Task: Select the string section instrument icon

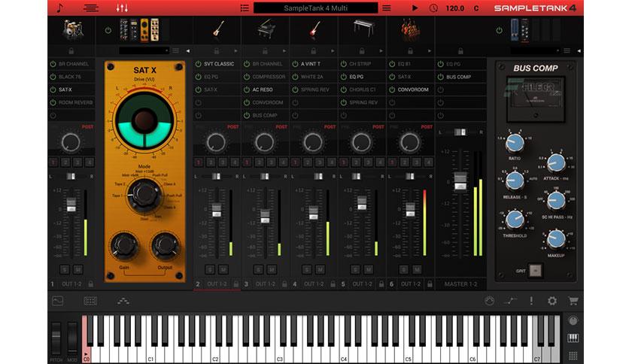Action: click(x=410, y=30)
